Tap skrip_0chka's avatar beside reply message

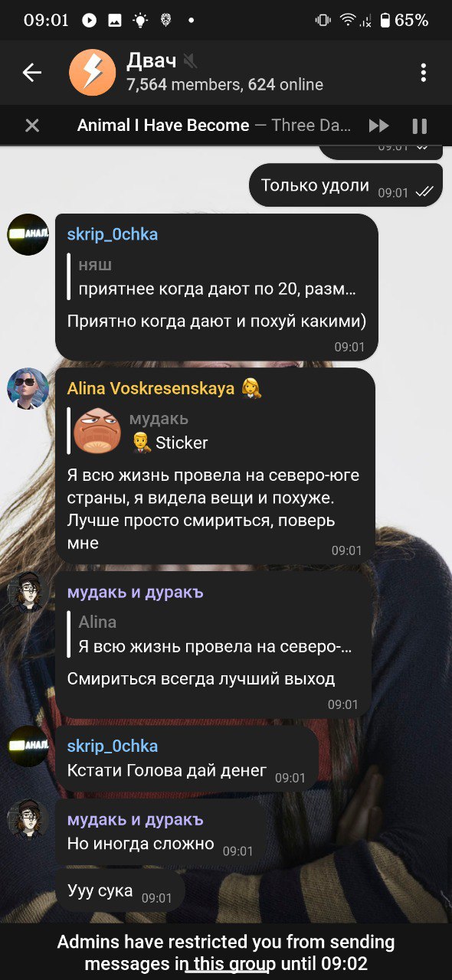[28, 234]
